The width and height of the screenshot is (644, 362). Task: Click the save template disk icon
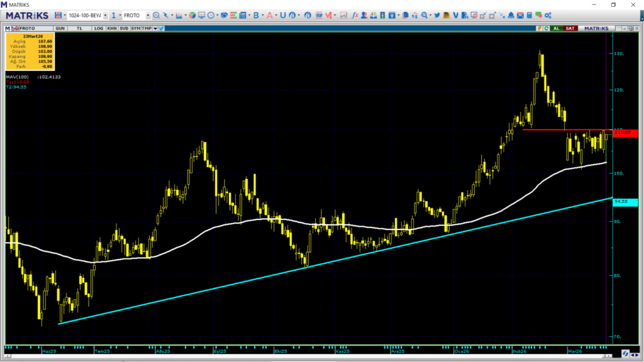click(58, 15)
